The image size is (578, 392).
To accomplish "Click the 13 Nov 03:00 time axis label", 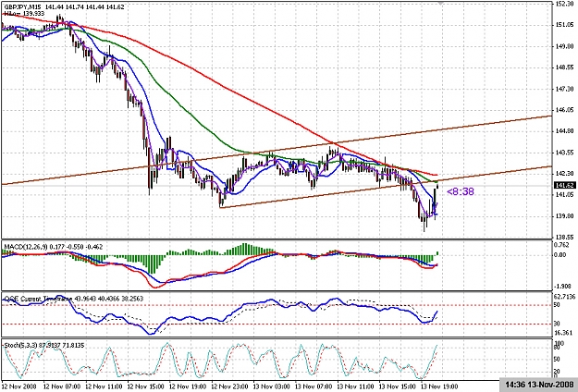I will (x=271, y=386).
